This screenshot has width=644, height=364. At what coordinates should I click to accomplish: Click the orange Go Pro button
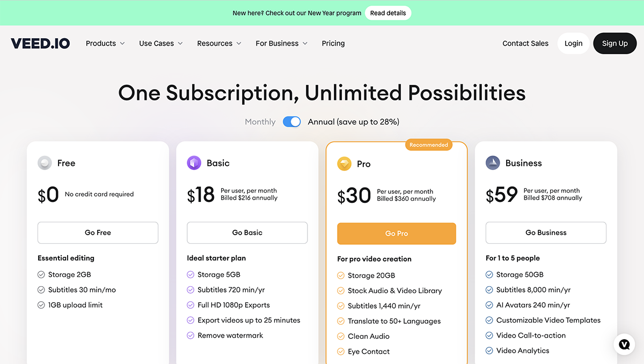(396, 233)
